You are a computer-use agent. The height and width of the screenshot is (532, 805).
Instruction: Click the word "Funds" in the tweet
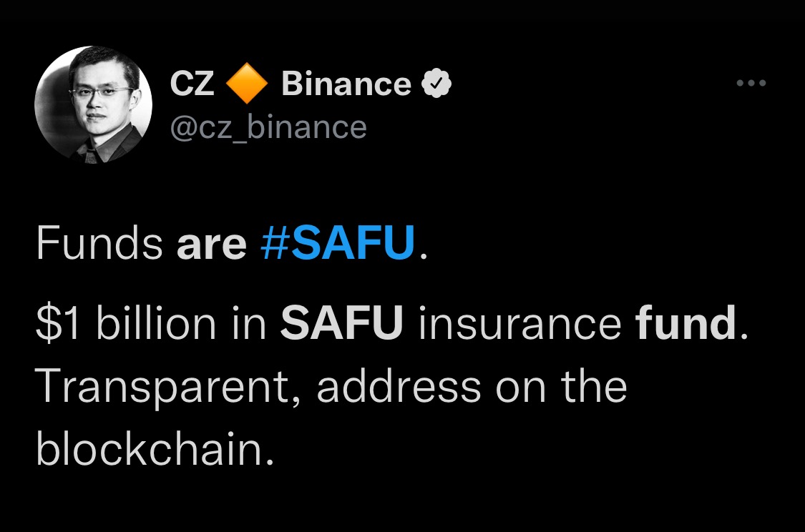[x=99, y=244]
